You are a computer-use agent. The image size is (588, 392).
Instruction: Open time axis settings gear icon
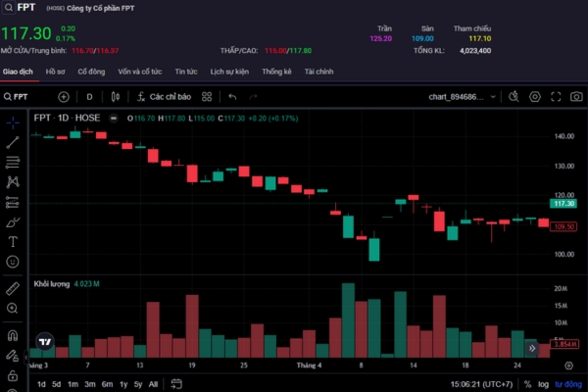tap(568, 366)
